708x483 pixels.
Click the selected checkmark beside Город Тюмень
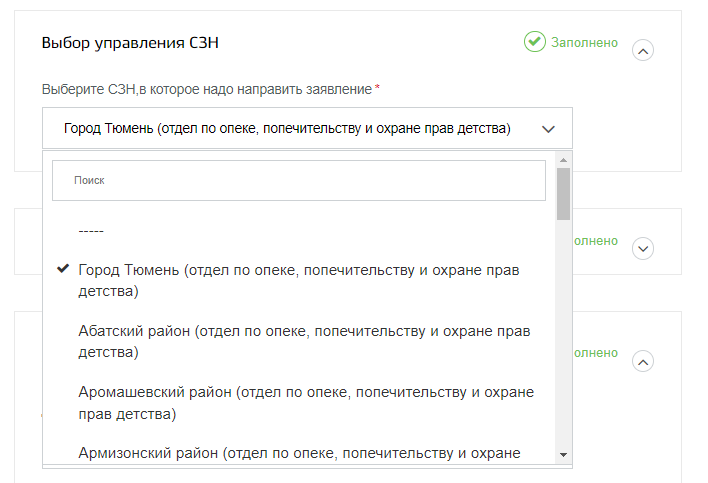[x=63, y=269]
